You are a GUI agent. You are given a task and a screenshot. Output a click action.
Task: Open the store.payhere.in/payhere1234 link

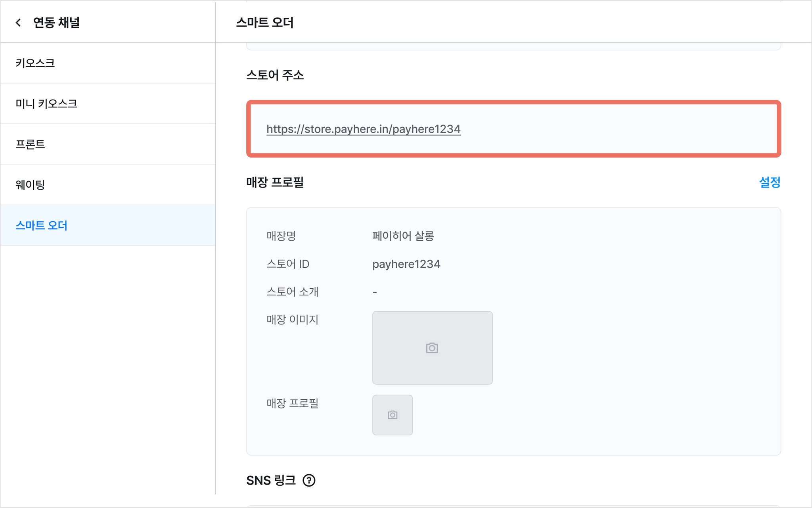click(364, 129)
